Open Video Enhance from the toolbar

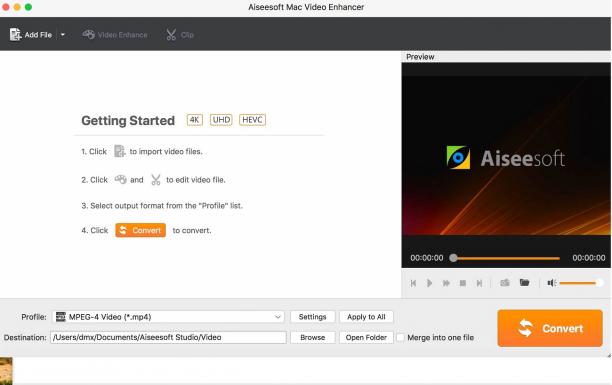(x=115, y=35)
